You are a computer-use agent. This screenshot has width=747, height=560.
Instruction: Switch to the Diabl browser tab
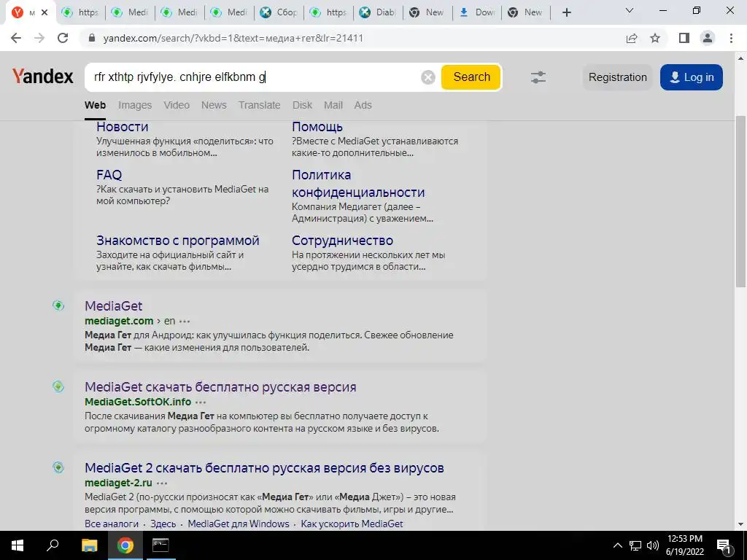379,12
